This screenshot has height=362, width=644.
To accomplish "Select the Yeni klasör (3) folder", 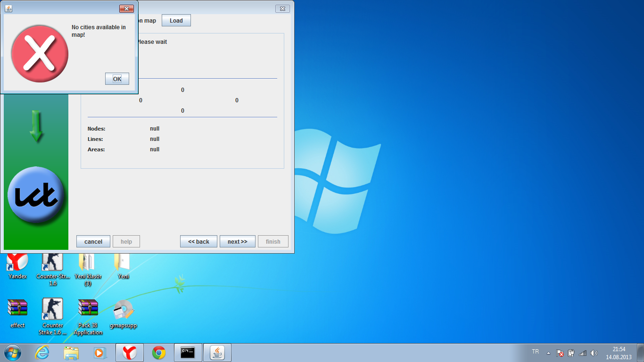I will tap(88, 269).
